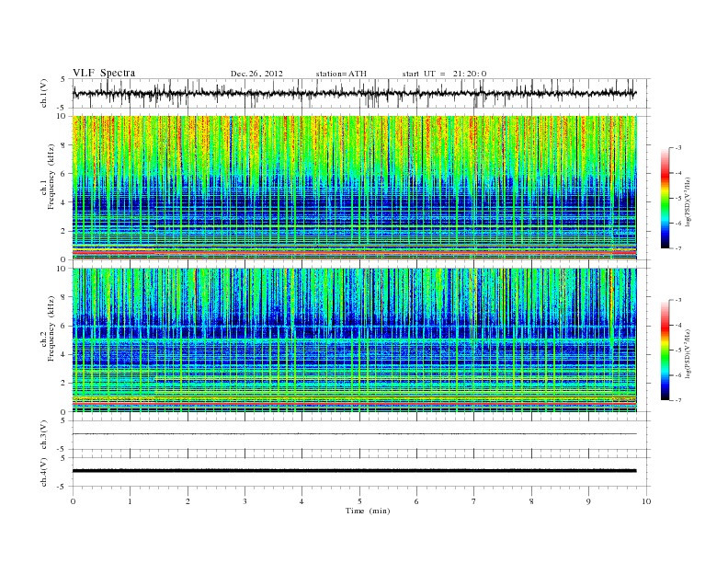Image resolution: width=728 pixels, height=563 pixels.
Task: Click the '7' tick label on time axis
Action: pyautogui.click(x=474, y=501)
